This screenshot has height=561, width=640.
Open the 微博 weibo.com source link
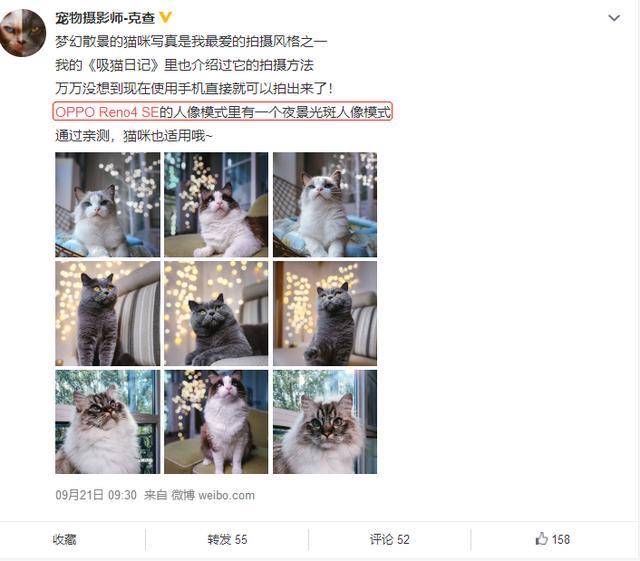pyautogui.click(x=213, y=495)
